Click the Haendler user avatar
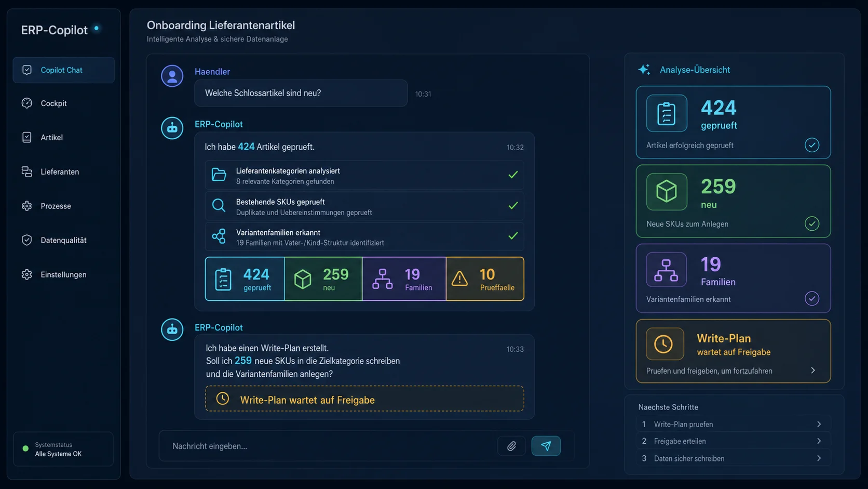This screenshot has height=489, width=868. pos(172,76)
